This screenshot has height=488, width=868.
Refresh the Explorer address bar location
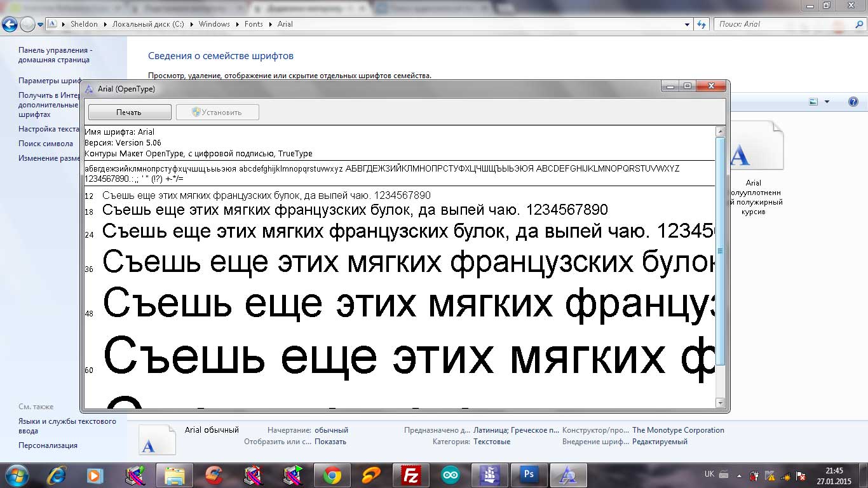[702, 24]
